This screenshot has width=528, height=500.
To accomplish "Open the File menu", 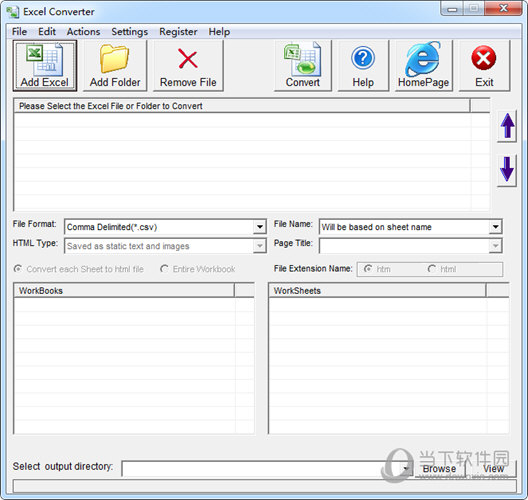I will click(19, 32).
